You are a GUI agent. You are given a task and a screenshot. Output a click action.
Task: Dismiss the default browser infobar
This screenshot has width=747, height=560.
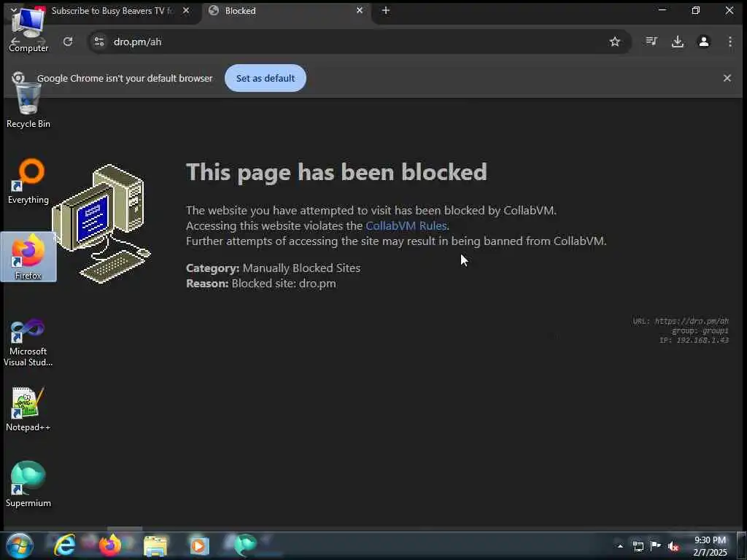coord(727,77)
